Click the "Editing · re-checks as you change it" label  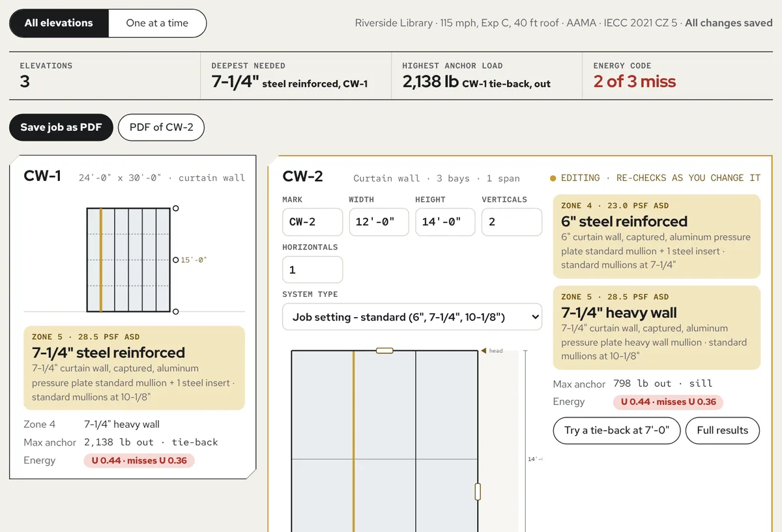[x=661, y=178]
